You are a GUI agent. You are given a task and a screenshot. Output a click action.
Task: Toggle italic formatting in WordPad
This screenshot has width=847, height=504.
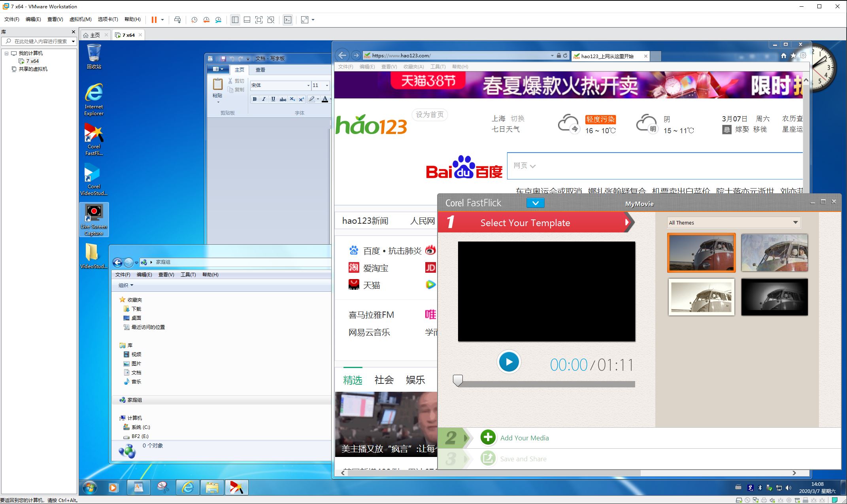tap(264, 99)
